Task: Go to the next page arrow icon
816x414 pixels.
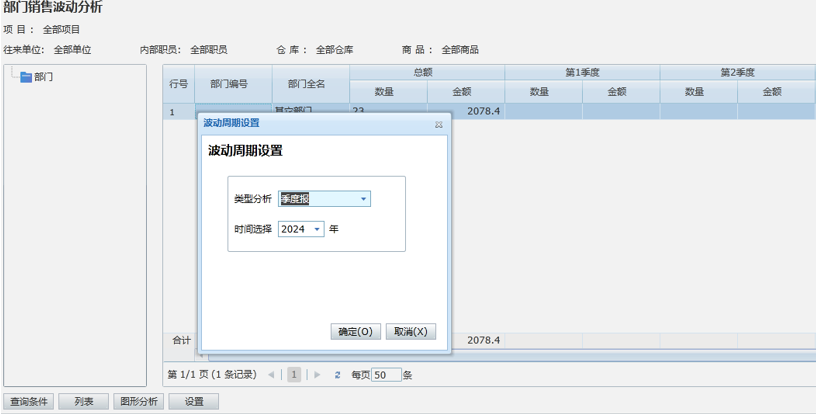Action: click(317, 375)
